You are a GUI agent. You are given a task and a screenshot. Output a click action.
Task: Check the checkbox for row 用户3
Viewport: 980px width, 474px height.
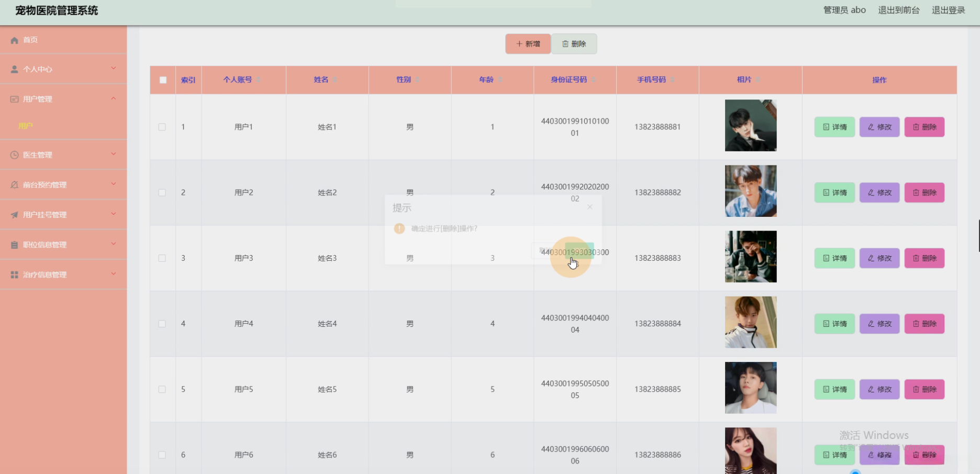[162, 258]
